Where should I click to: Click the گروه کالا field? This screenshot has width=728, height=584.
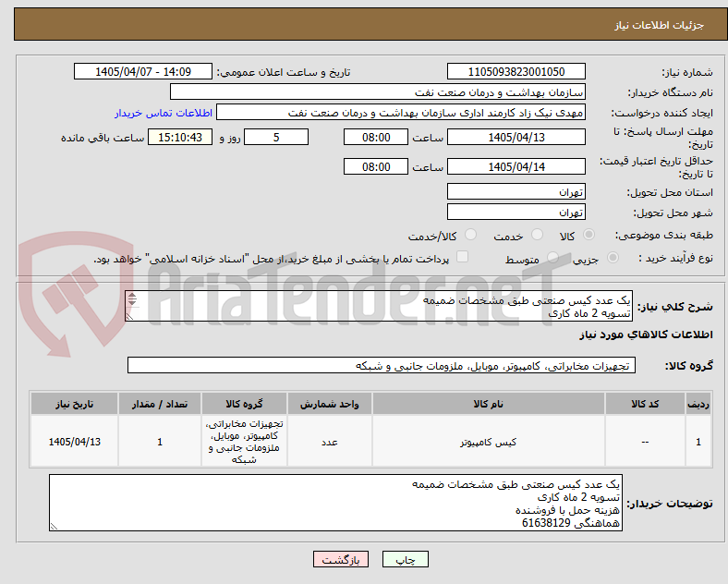382,365
